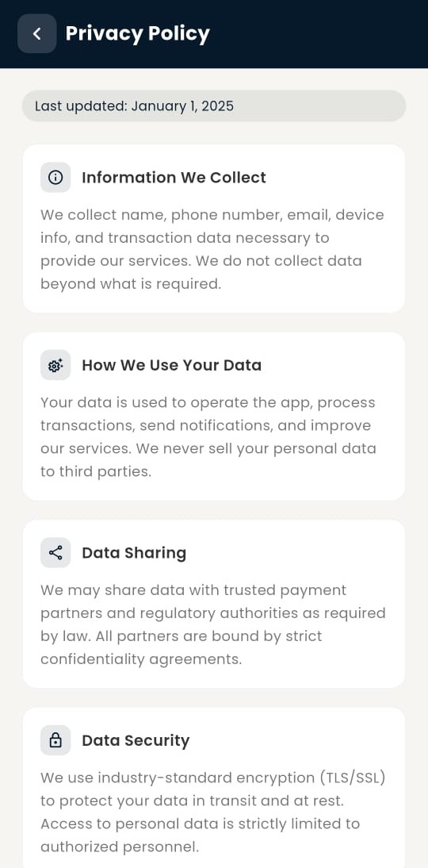Go back using the header arrow button
This screenshot has height=868, width=428.
click(36, 34)
